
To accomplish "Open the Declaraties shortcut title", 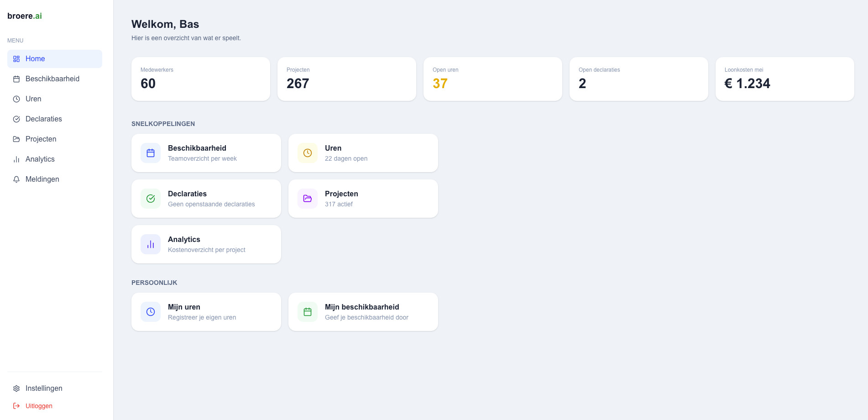I will 187,194.
